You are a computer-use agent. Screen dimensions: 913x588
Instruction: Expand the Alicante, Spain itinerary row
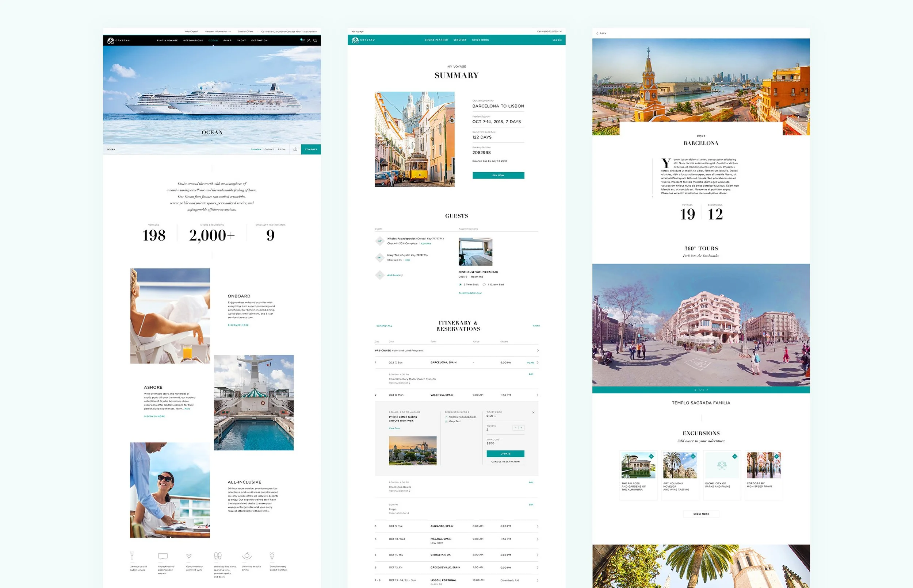click(538, 526)
